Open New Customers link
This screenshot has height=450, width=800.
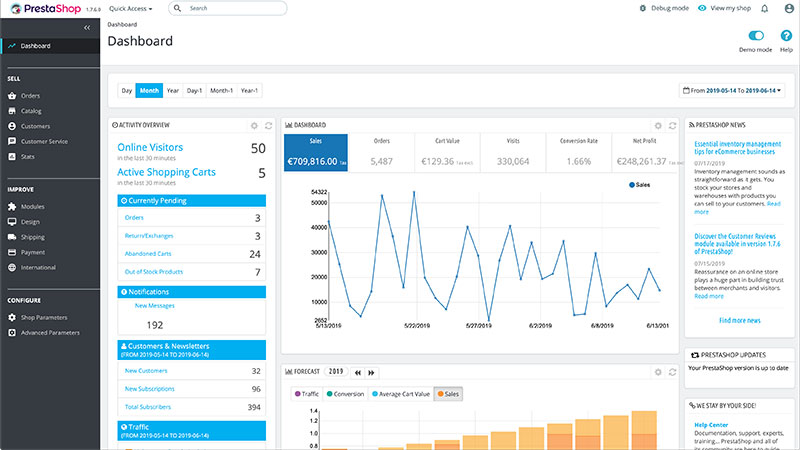pyautogui.click(x=146, y=371)
